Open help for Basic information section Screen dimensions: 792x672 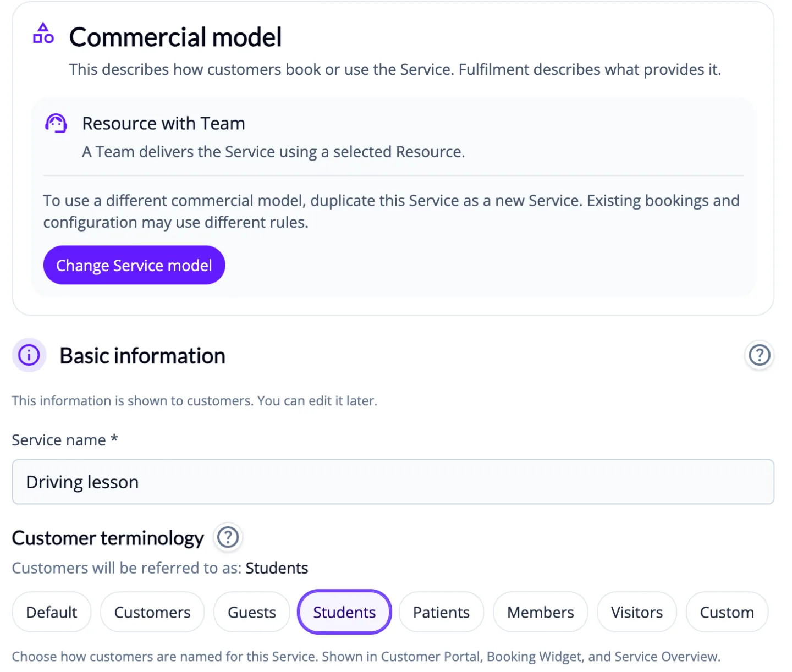760,355
